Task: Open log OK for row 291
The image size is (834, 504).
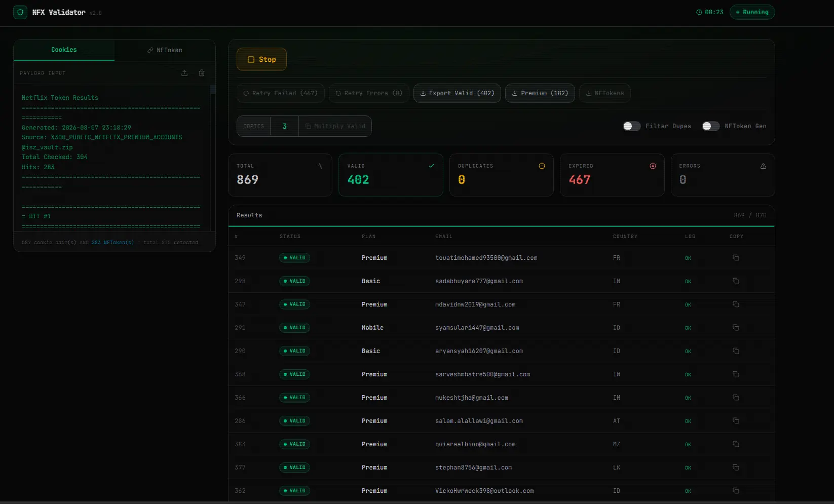Action: coord(688,328)
